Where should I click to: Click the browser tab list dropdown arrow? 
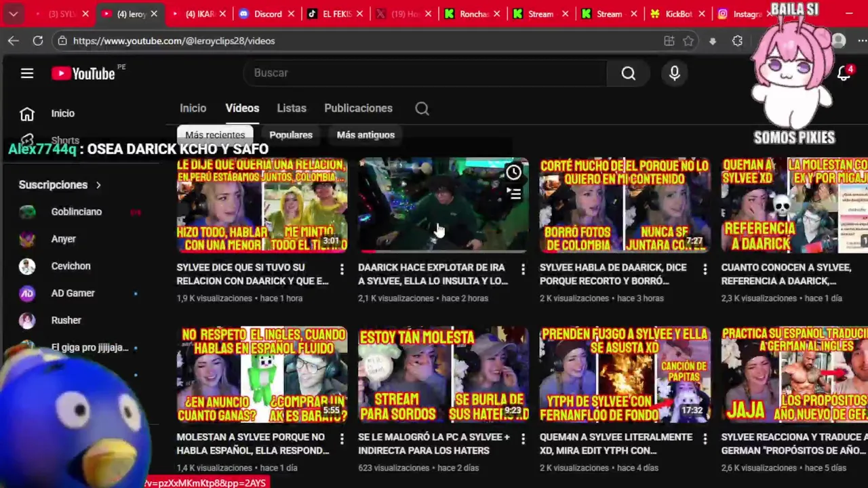[x=14, y=14]
